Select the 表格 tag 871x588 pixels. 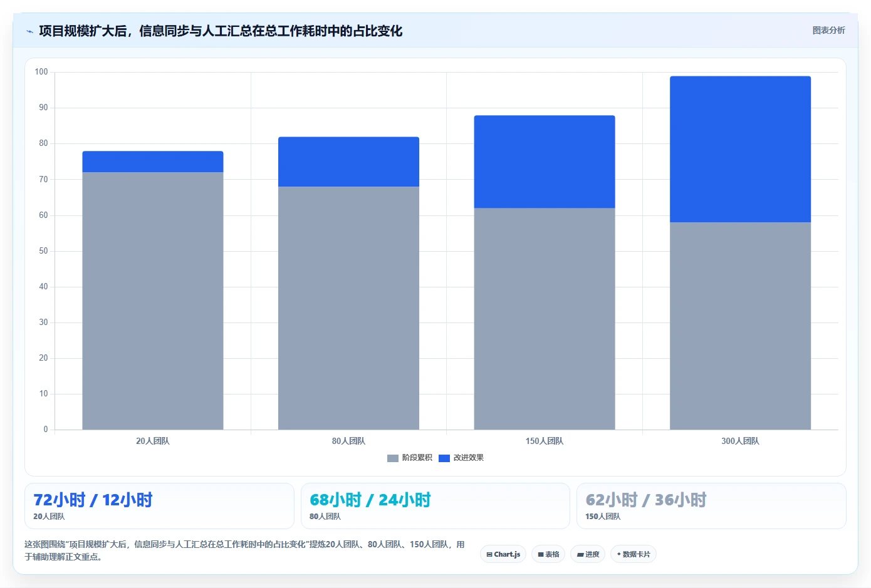548,554
